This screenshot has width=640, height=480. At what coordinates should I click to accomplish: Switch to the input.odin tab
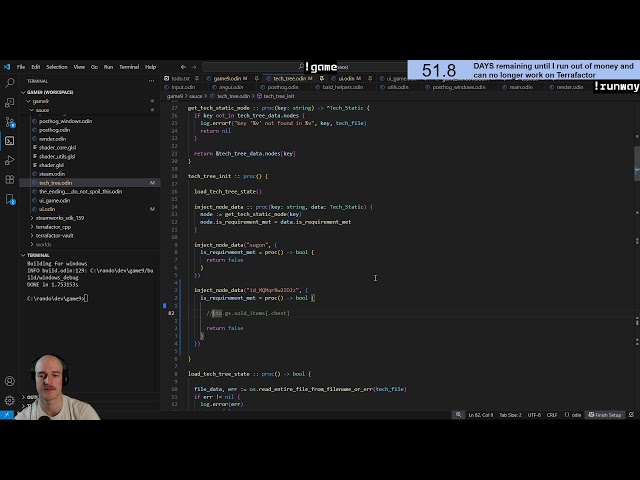(x=183, y=87)
